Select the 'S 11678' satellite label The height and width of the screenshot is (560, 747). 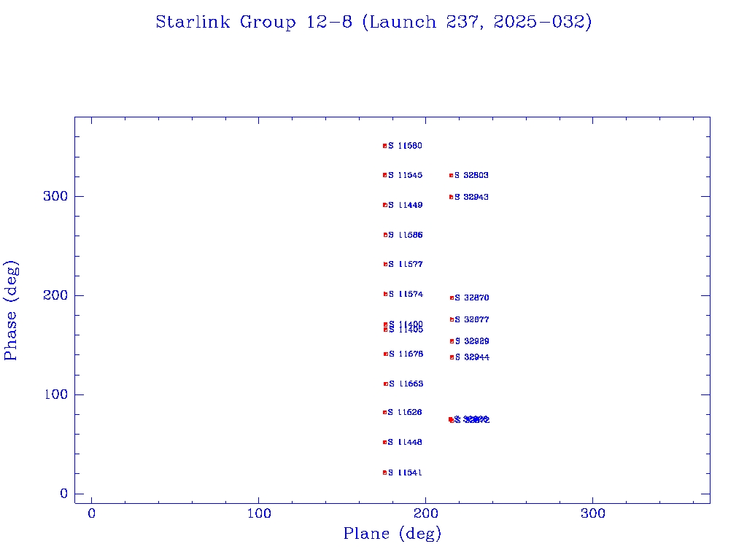click(x=406, y=354)
